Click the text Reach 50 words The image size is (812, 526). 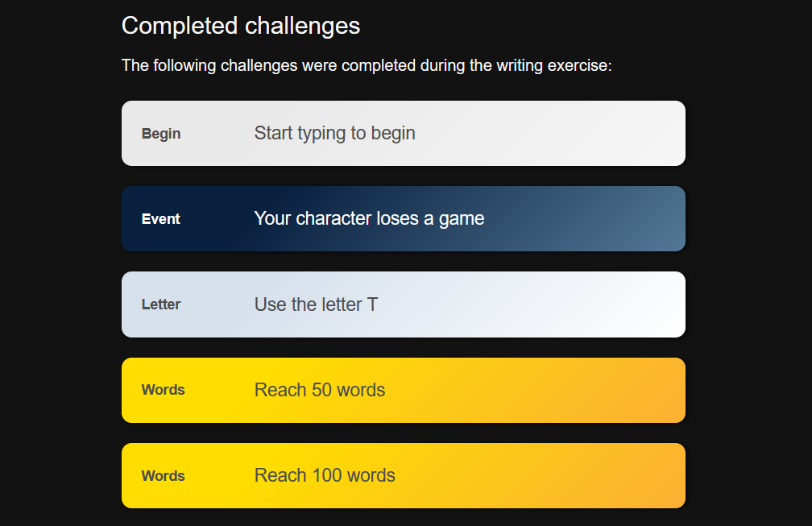click(x=319, y=390)
